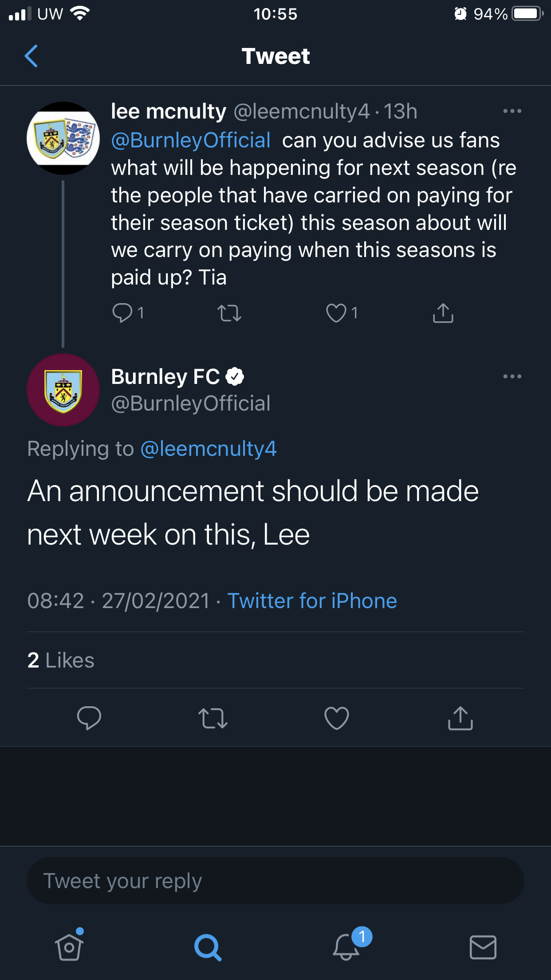Image resolution: width=551 pixels, height=980 pixels.
Task: Retweet the Burnley FC reply
Action: [x=213, y=718]
